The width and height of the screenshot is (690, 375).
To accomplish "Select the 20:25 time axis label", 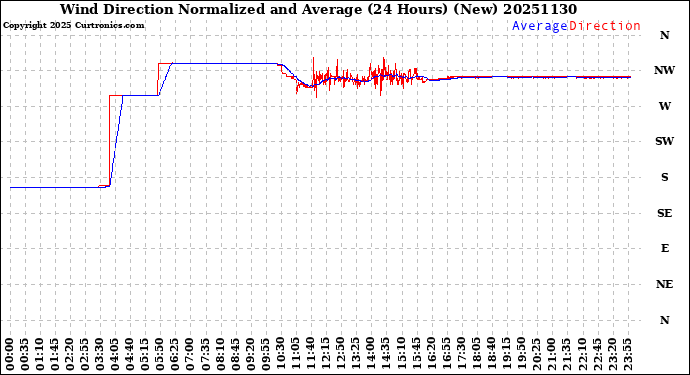I will pyautogui.click(x=536, y=354).
